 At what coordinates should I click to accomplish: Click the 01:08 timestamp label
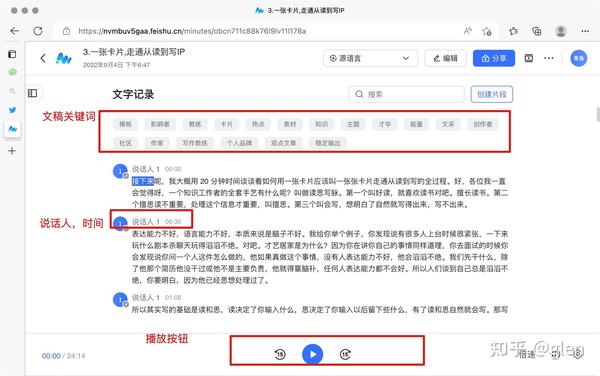click(173, 298)
